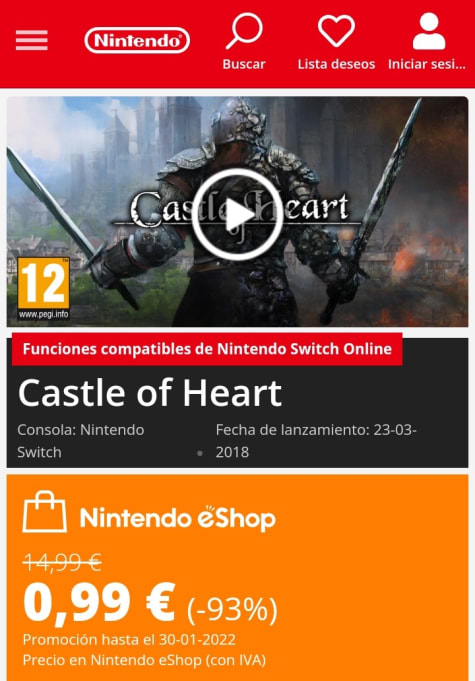The width and height of the screenshot is (475, 681).
Task: Play the Castle of Heart trailer
Action: coord(237,215)
